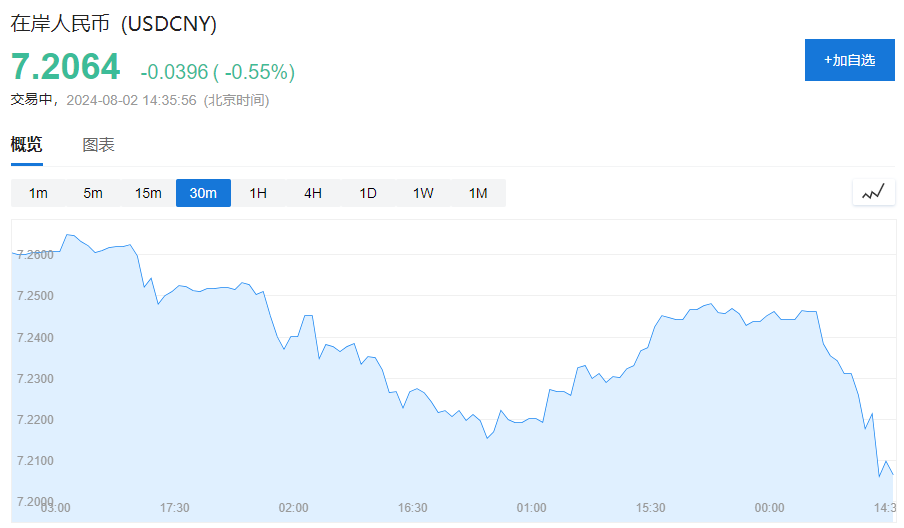Image resolution: width=904 pixels, height=528 pixels.
Task: Select the 15m timeframe
Action: 148,193
